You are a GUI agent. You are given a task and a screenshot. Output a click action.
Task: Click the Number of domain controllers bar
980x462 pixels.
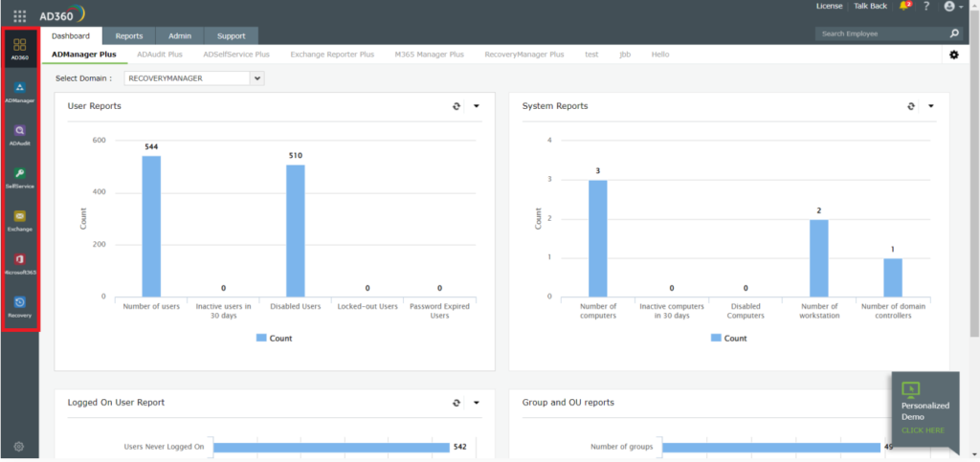pyautogui.click(x=893, y=277)
